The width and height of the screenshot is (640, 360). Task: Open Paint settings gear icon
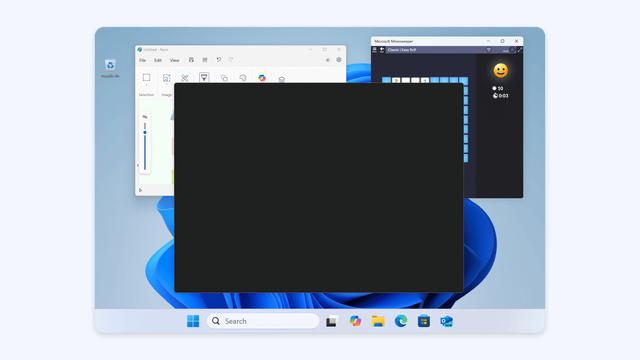pyautogui.click(x=339, y=60)
